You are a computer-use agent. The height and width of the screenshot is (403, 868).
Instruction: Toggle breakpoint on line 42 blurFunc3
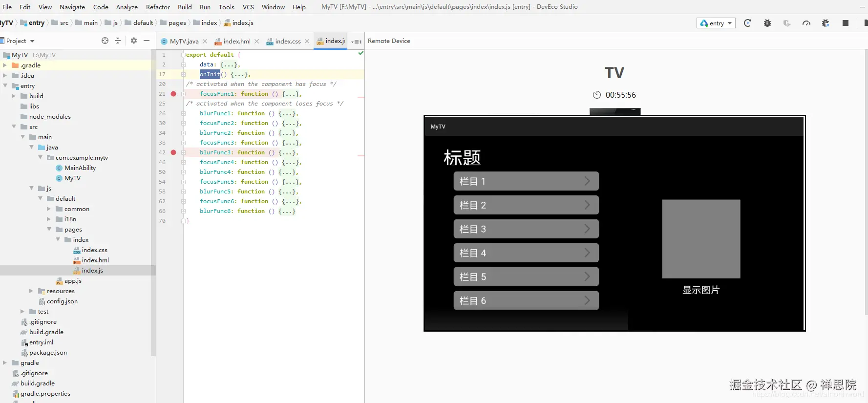173,152
